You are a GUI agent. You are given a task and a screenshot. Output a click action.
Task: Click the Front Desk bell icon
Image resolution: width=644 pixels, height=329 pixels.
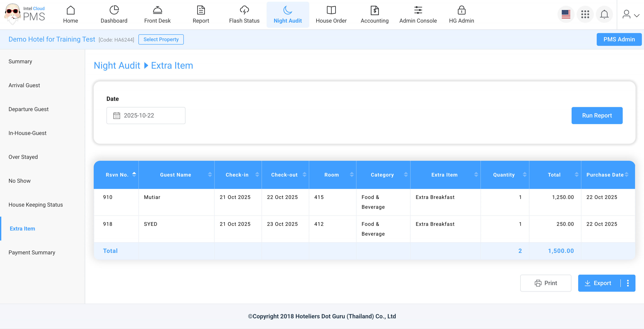pos(157,10)
